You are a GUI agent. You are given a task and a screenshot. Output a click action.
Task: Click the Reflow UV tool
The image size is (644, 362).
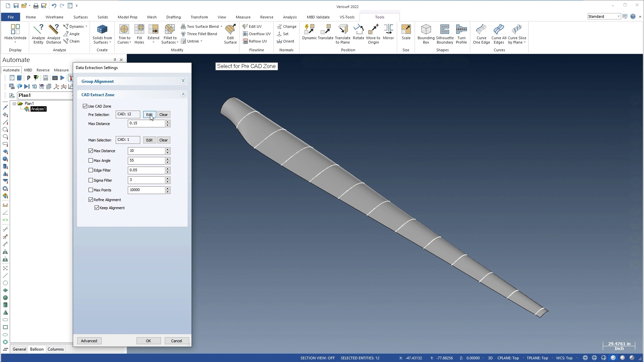[255, 41]
